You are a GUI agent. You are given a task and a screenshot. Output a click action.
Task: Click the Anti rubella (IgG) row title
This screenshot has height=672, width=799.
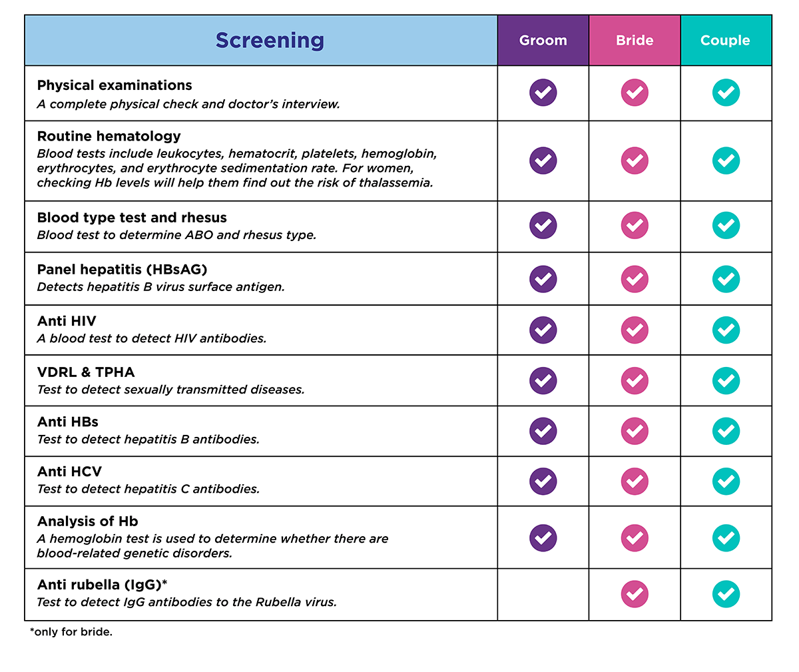(x=102, y=585)
